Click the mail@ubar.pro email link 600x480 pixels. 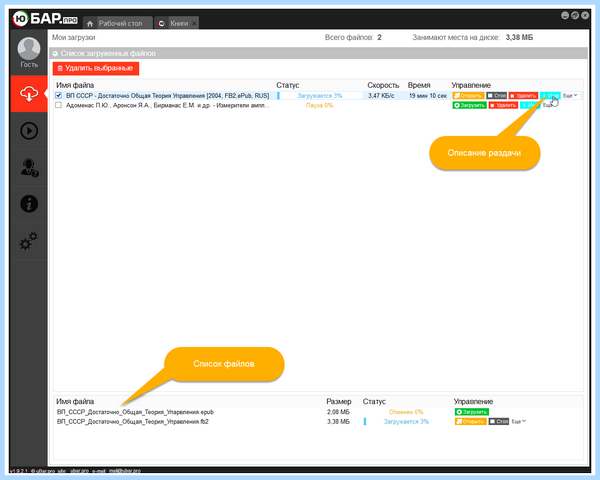coord(125,470)
